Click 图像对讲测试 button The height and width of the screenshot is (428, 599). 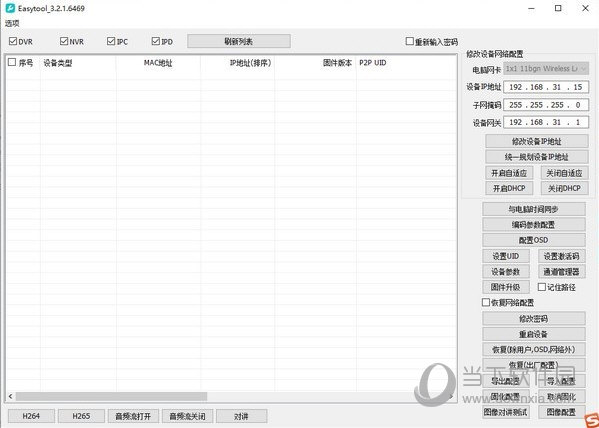506,412
